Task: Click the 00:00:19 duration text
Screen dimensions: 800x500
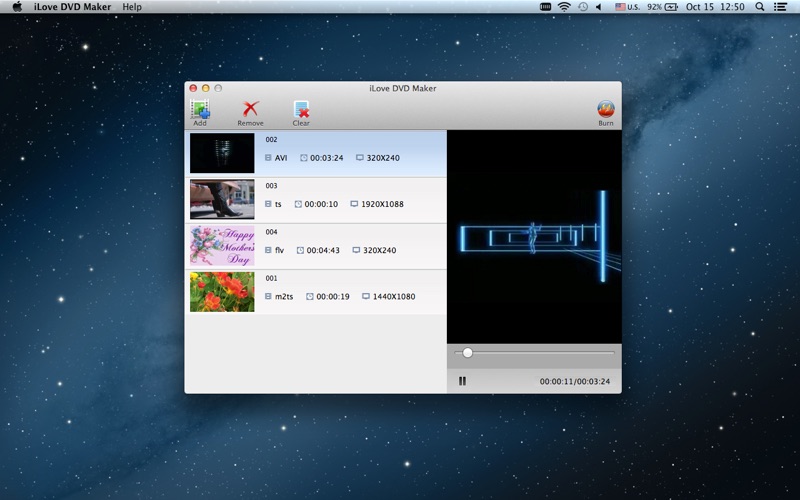Action: (x=333, y=296)
